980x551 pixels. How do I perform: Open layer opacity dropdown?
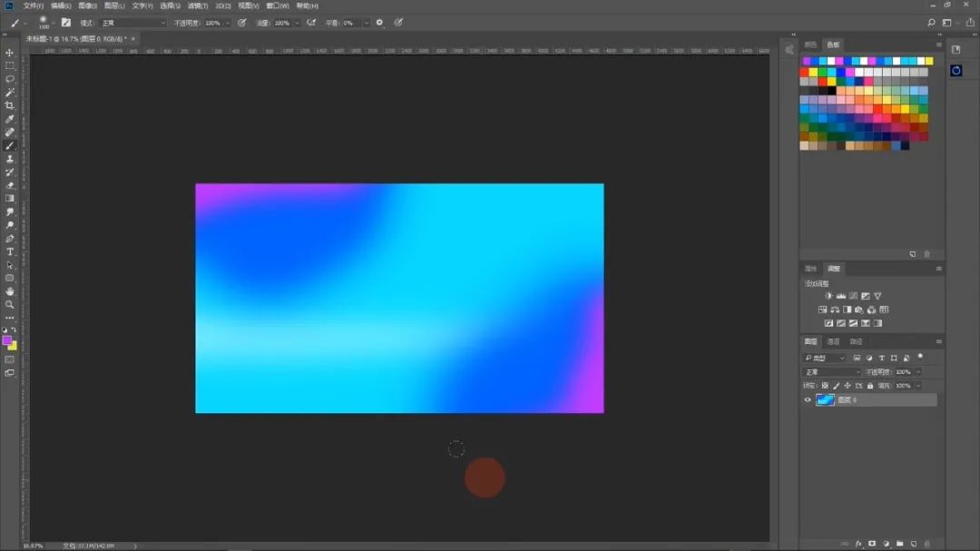pos(918,372)
